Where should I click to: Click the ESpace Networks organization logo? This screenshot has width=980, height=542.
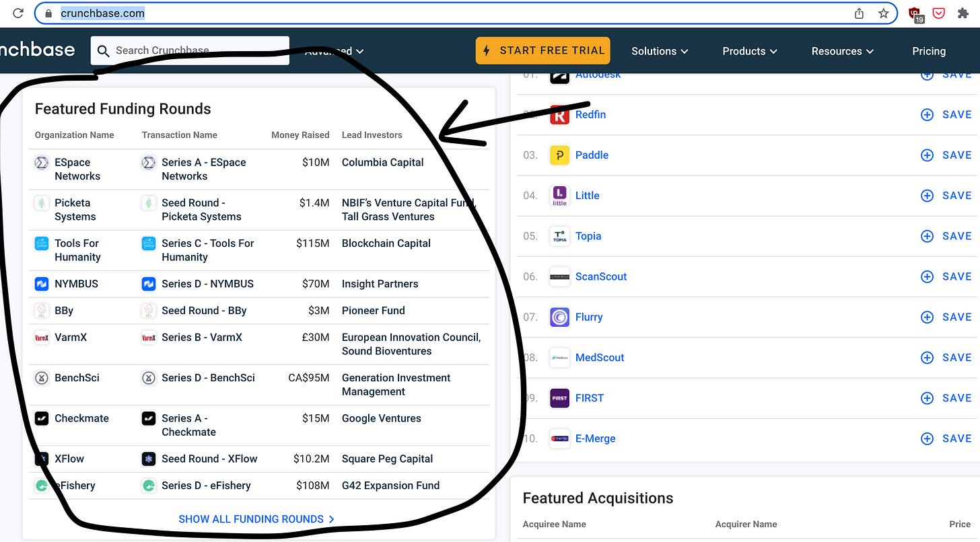[42, 163]
